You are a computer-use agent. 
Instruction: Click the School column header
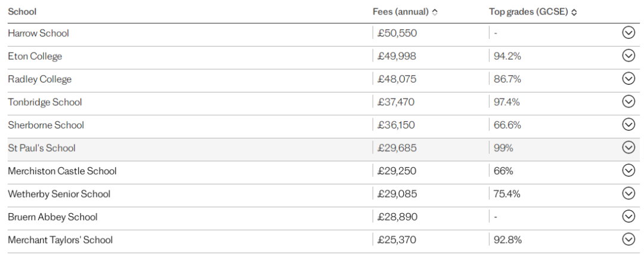coord(22,11)
